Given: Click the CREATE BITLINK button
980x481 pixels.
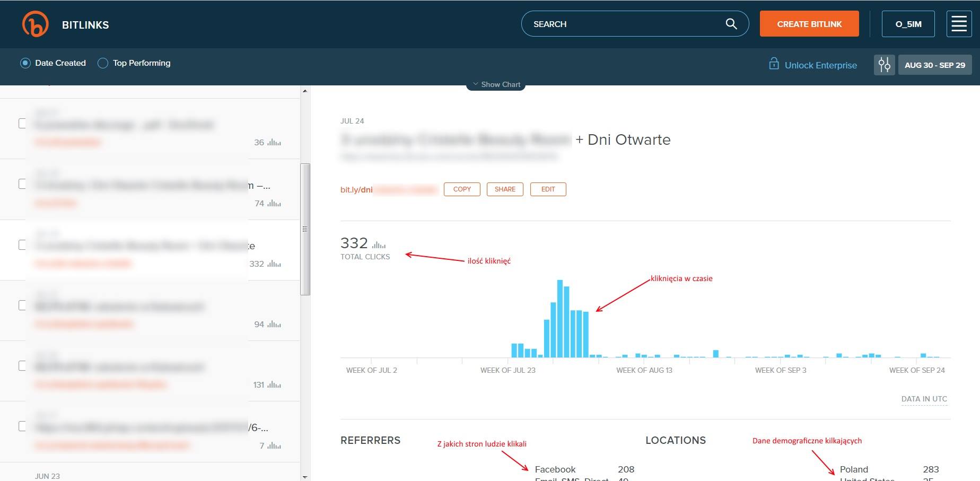Looking at the screenshot, I should (x=809, y=24).
